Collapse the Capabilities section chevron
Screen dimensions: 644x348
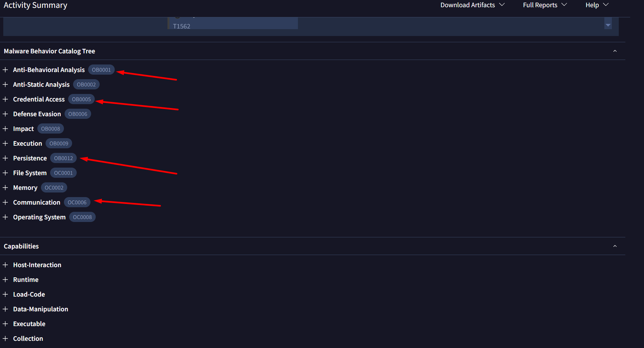pyautogui.click(x=615, y=246)
